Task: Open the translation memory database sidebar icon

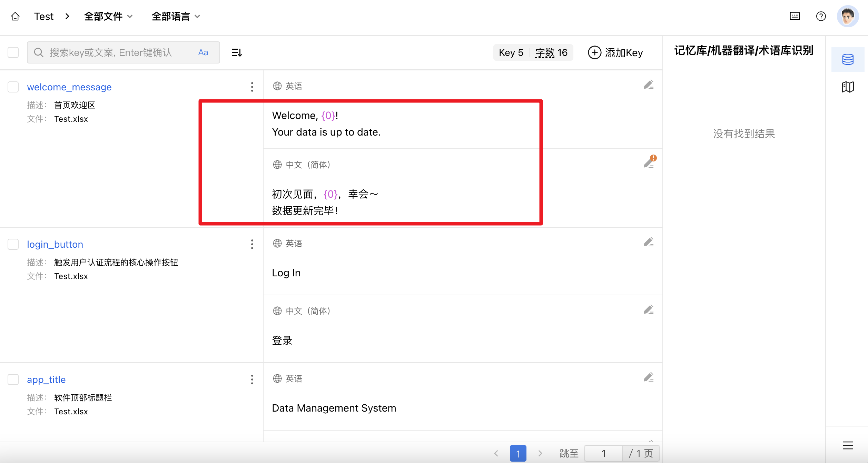Action: click(x=848, y=59)
